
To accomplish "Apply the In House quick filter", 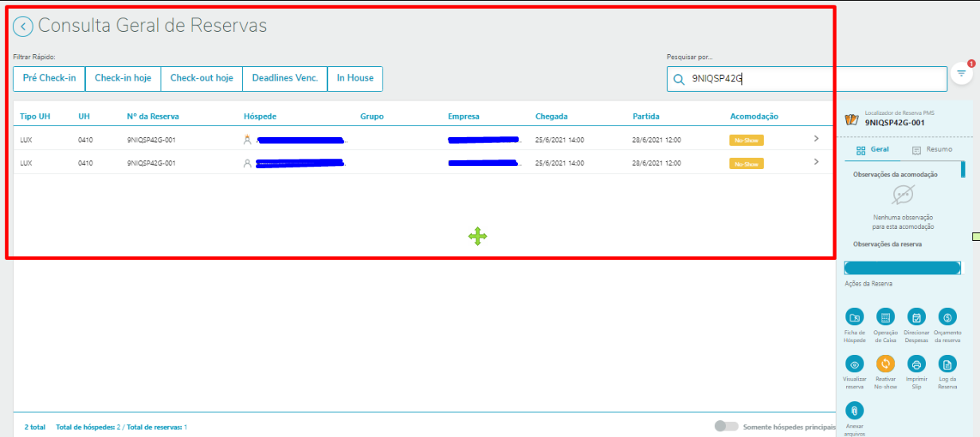I will click(x=355, y=78).
